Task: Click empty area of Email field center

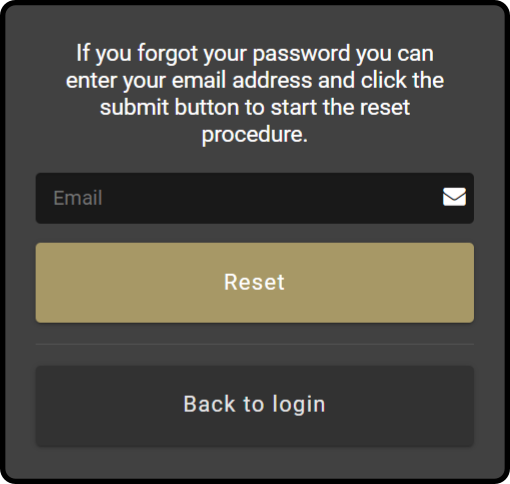Action: (255, 198)
